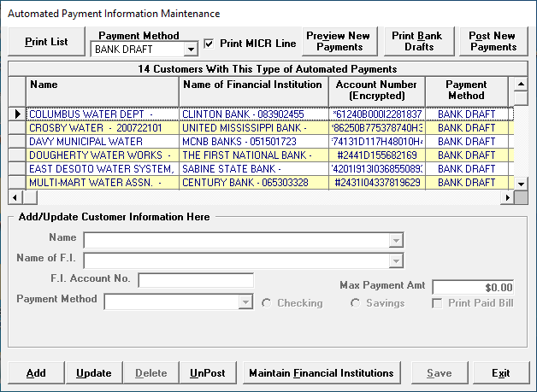537x392 pixels.
Task: Click the F.I. Account No. input field
Action: click(x=196, y=281)
